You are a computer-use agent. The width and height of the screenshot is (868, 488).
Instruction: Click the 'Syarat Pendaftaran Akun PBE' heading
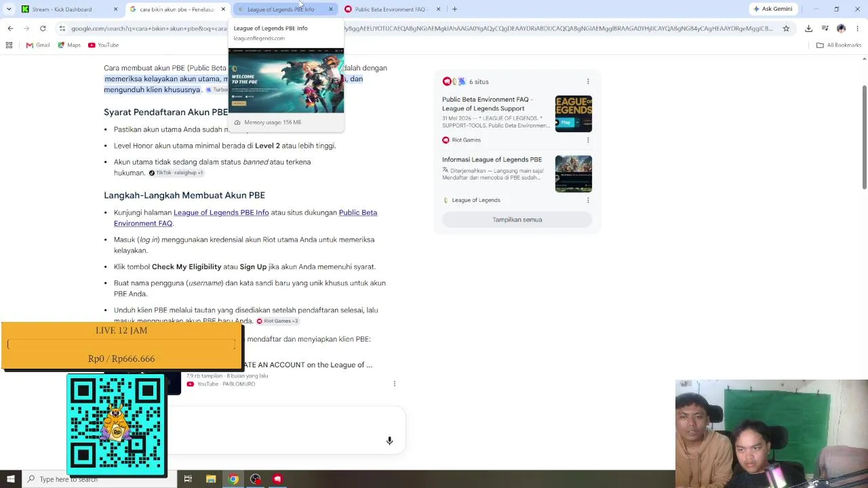point(165,112)
